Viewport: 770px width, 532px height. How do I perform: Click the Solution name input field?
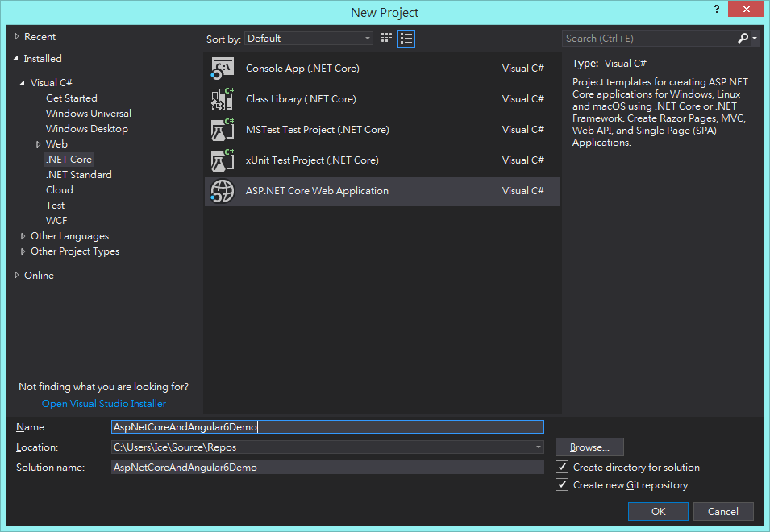pyautogui.click(x=327, y=468)
